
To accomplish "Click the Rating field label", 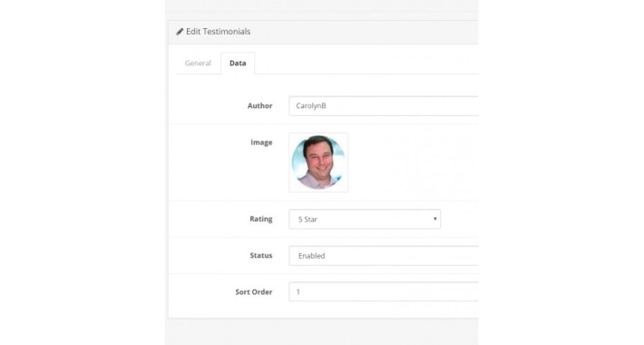I will [x=261, y=219].
